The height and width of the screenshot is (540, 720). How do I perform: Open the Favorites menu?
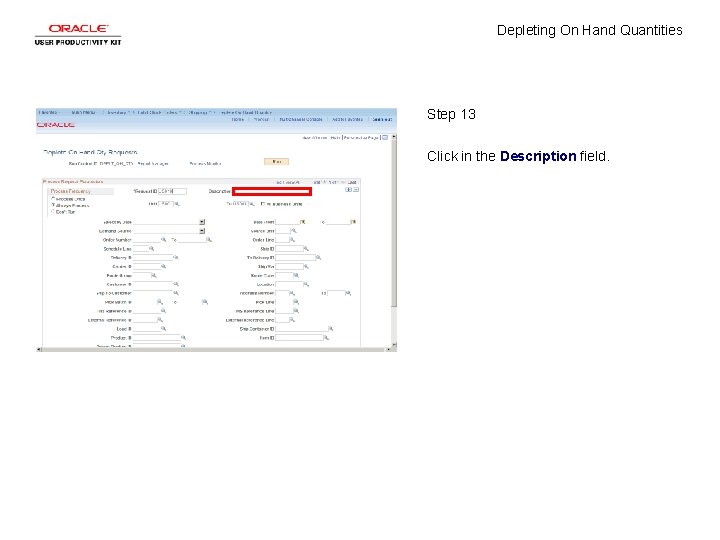[49, 112]
